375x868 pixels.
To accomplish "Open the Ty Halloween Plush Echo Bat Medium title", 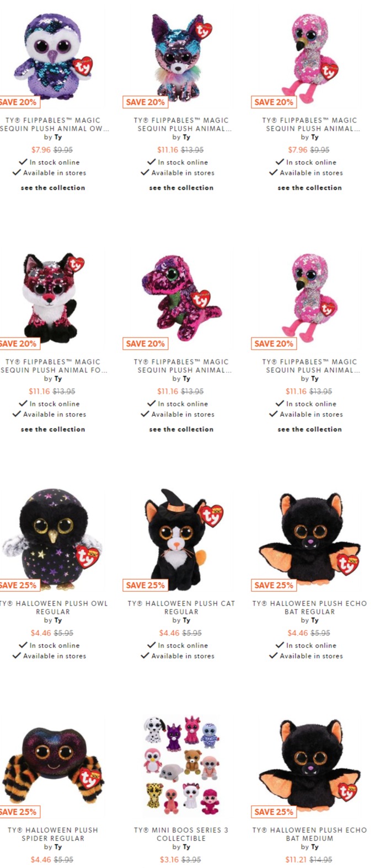I will pyautogui.click(x=309, y=834).
